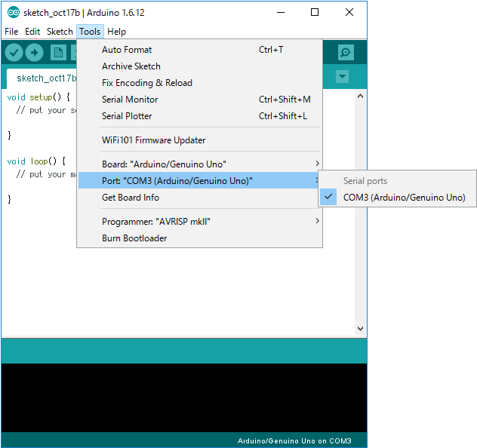The height and width of the screenshot is (448, 477).
Task: Choose Fix Encoding & Reload
Action: 199,83
